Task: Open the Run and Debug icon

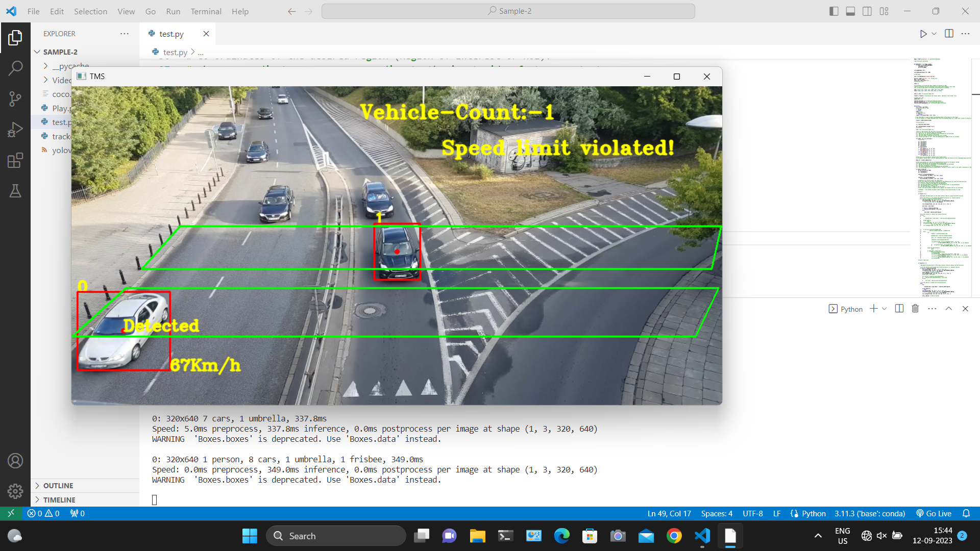Action: click(x=15, y=129)
